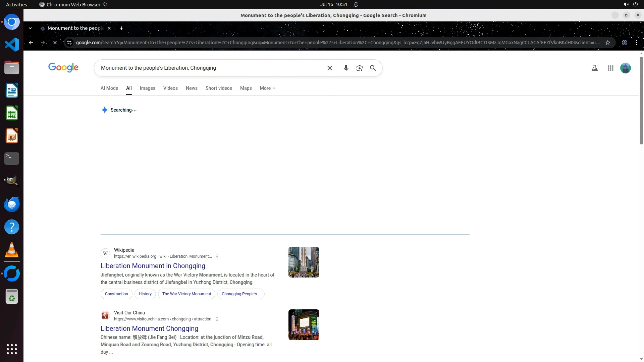
Task: Click the voice search microphone icon
Action: [x=346, y=68]
